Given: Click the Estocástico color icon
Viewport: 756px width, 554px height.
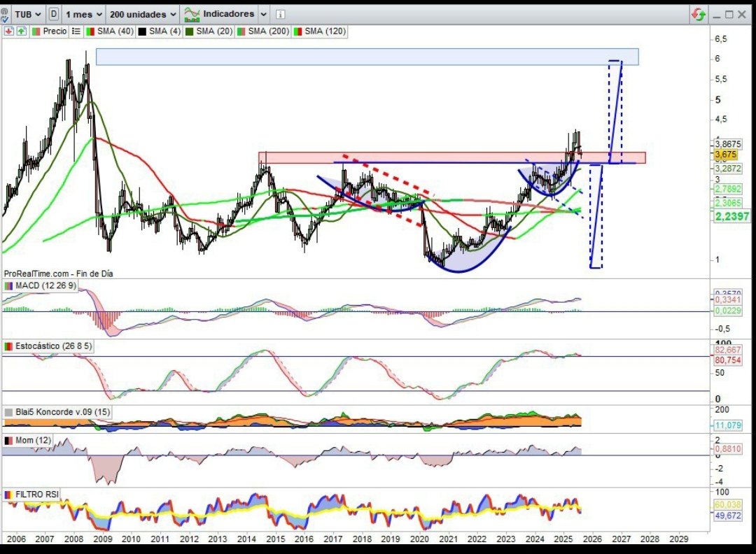Looking at the screenshot, I should pyautogui.click(x=8, y=346).
